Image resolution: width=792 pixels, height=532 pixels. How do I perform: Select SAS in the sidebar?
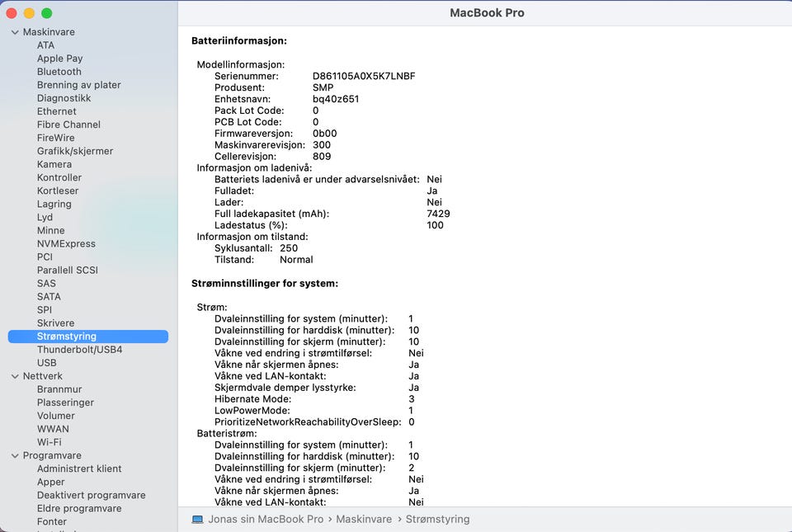(46, 283)
